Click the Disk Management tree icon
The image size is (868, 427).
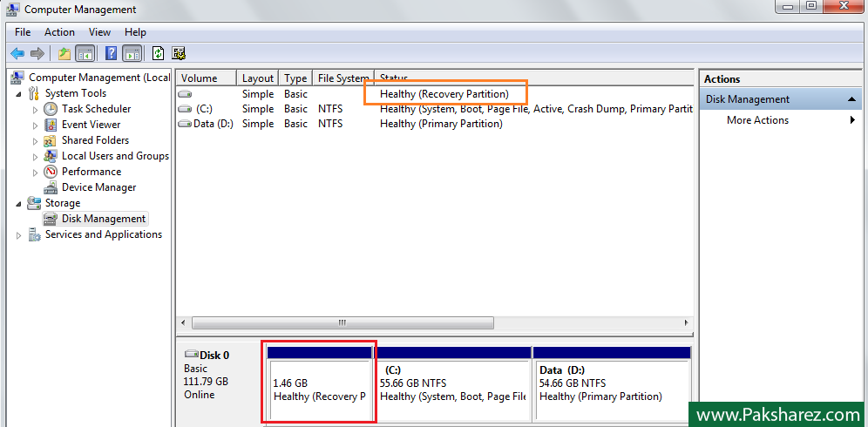(x=51, y=219)
